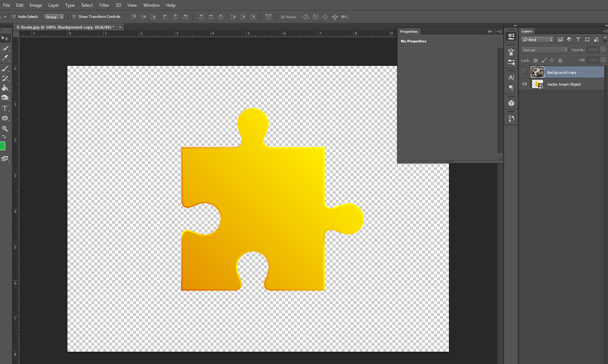
Task: Toggle lock transparent pixels in Layers panel
Action: [535, 60]
